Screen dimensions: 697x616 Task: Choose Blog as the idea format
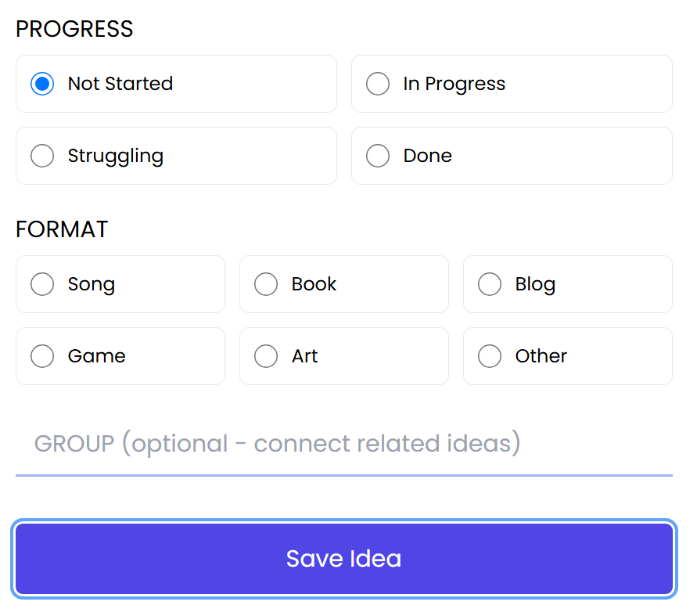tap(490, 284)
